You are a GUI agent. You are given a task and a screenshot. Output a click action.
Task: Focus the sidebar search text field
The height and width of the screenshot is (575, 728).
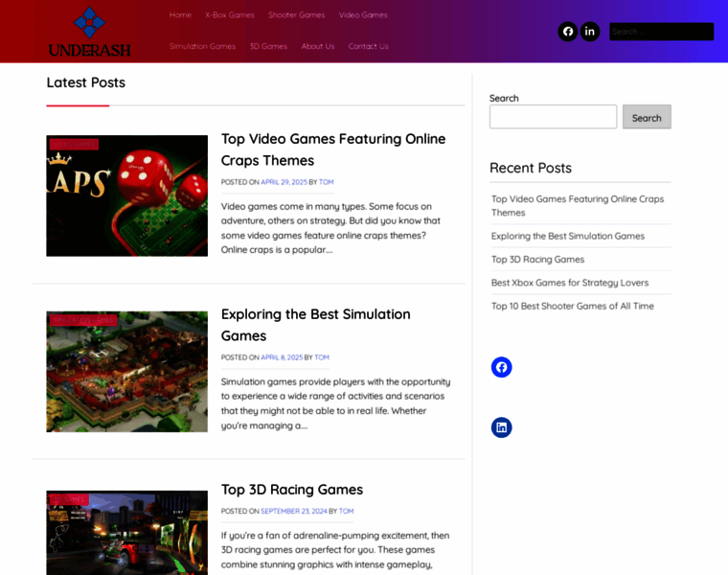(553, 117)
